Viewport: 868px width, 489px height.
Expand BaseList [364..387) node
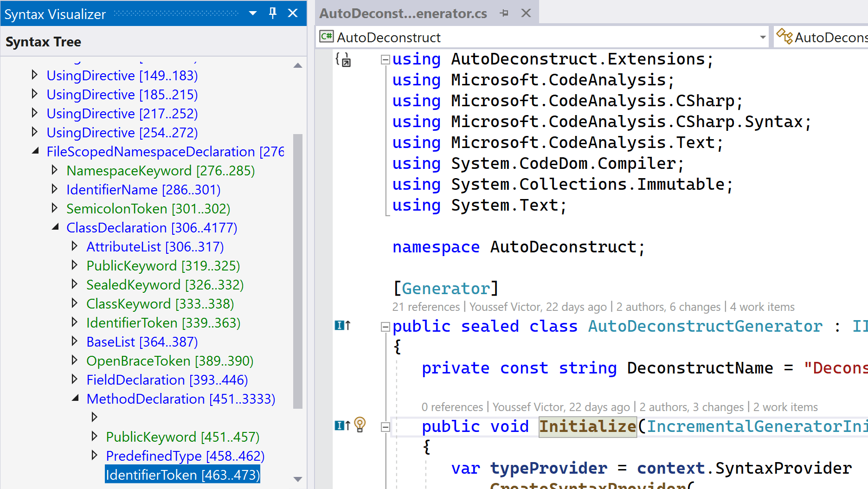pos(74,341)
